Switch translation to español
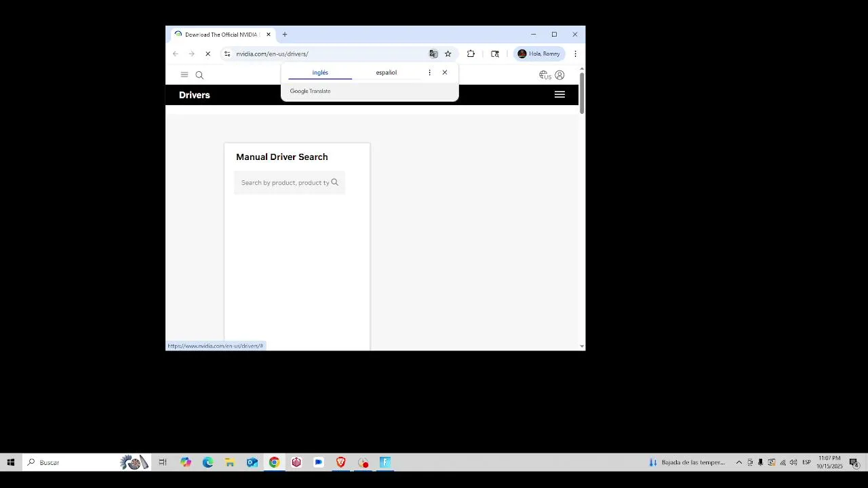Viewport: 868px width, 488px height. pyautogui.click(x=387, y=73)
